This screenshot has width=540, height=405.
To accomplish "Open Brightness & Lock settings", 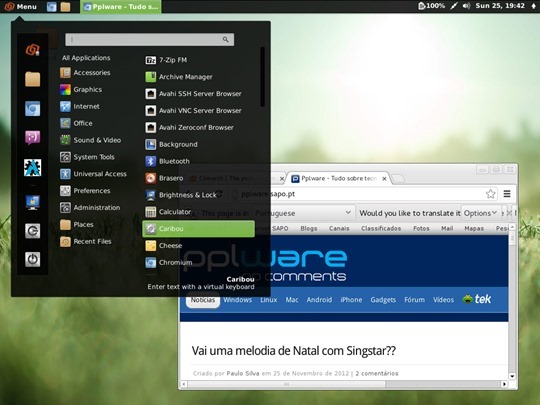I will point(199,195).
